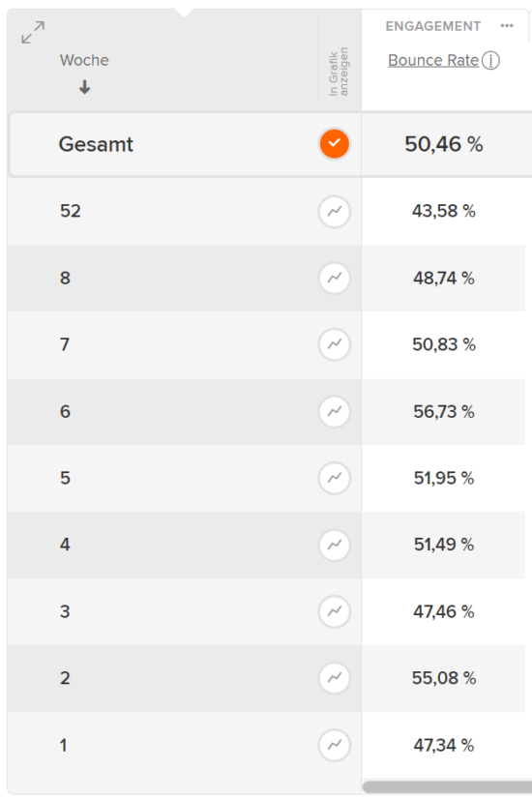The image size is (532, 799).
Task: Click the horizontal scrollbar below the table
Action: 447,786
